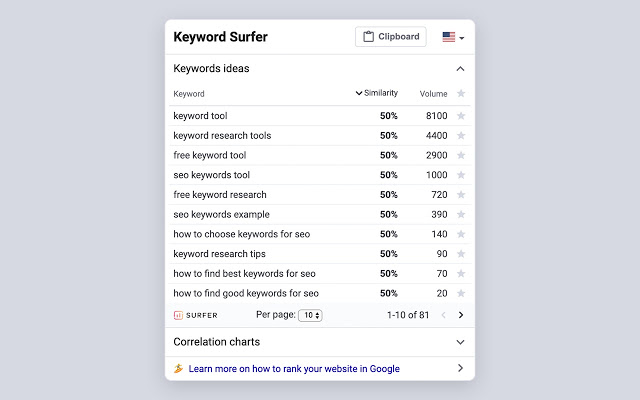
Task: Sort keywords by Volume column
Action: click(x=433, y=94)
